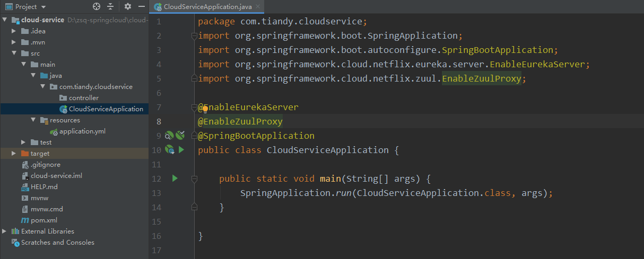Screen dimensions: 644x259
Task: Fold the import block at line 2
Action: click(194, 36)
